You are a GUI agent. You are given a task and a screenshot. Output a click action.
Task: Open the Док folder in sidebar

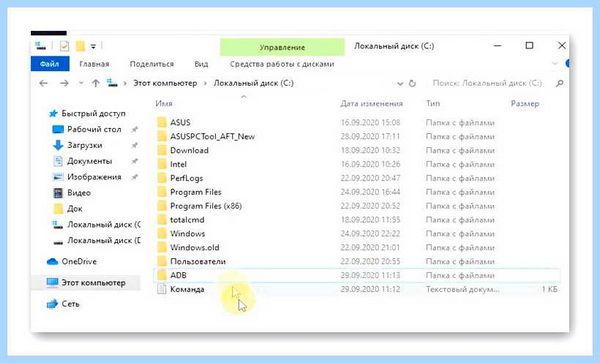click(x=75, y=208)
